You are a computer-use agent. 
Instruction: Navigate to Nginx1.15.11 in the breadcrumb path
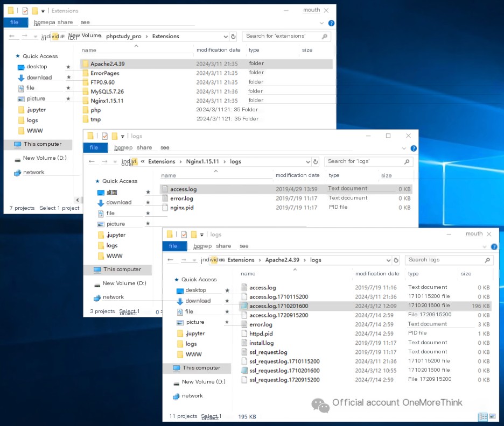[202, 161]
